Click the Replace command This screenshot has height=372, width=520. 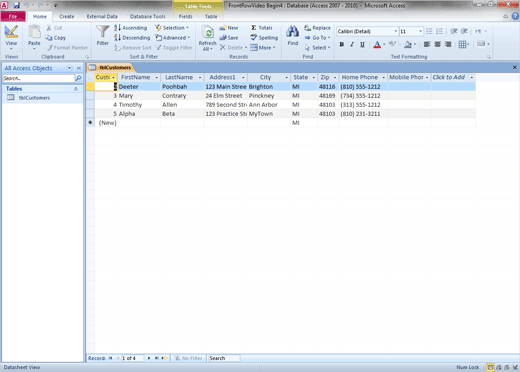tap(317, 28)
